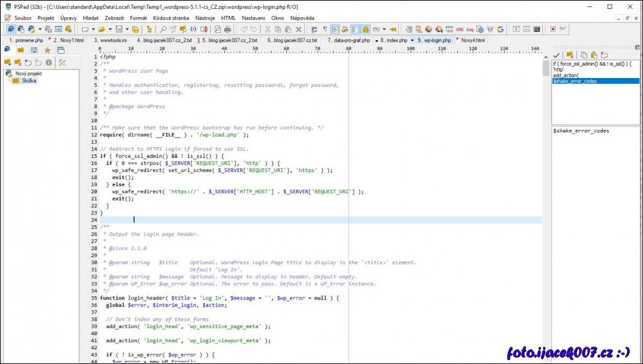The image size is (643, 364).
Task: Click the Google search icon in toolbar
Action: (x=500, y=29)
